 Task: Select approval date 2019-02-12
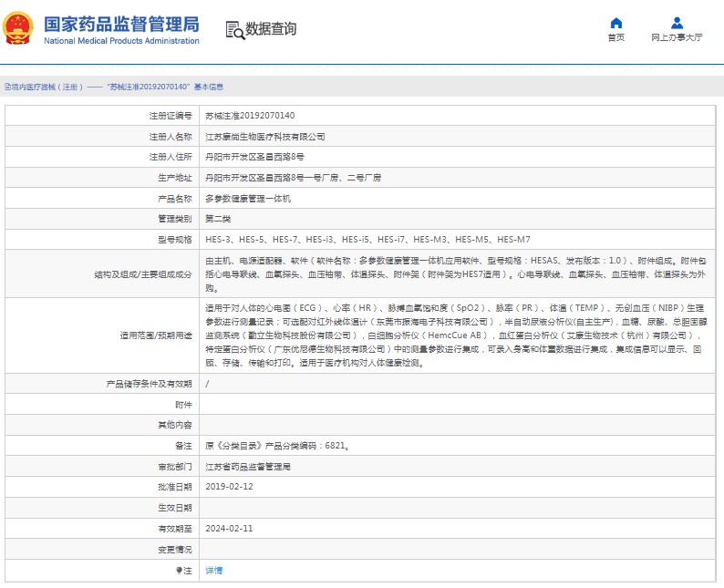pyautogui.click(x=229, y=487)
